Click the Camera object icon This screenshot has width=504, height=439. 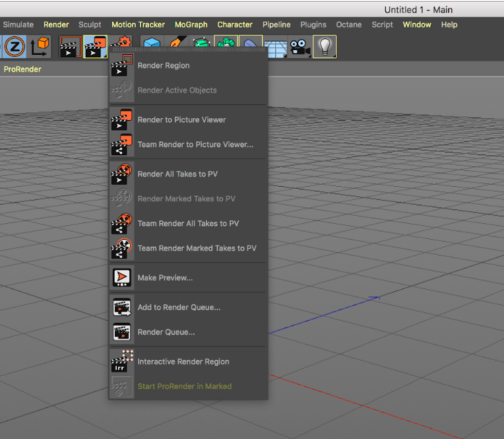point(300,47)
